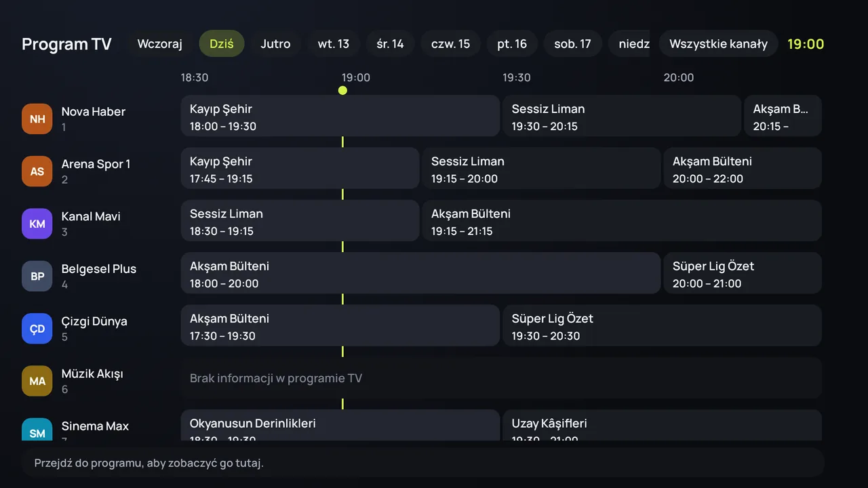
Task: Click the Program TV title
Action: [66, 44]
